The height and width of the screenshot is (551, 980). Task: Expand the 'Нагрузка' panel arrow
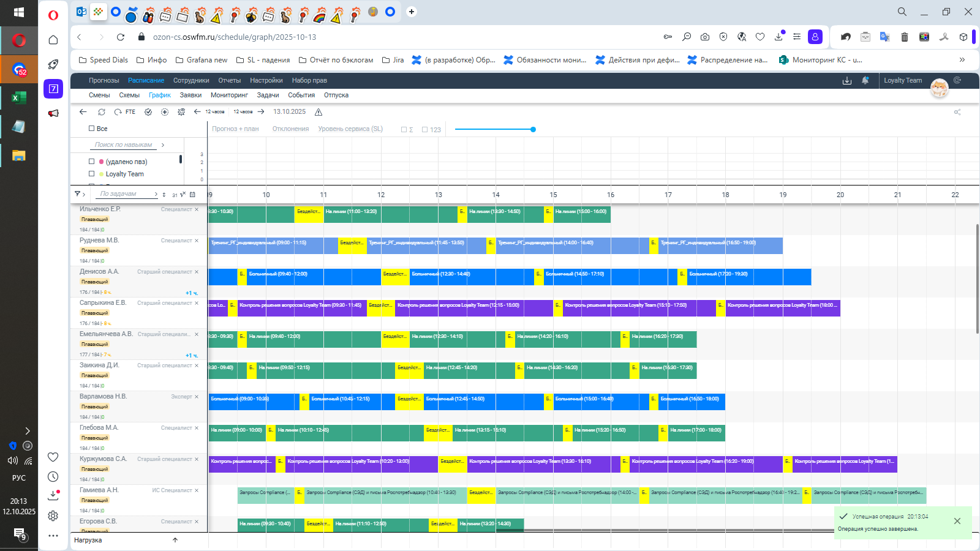[175, 540]
